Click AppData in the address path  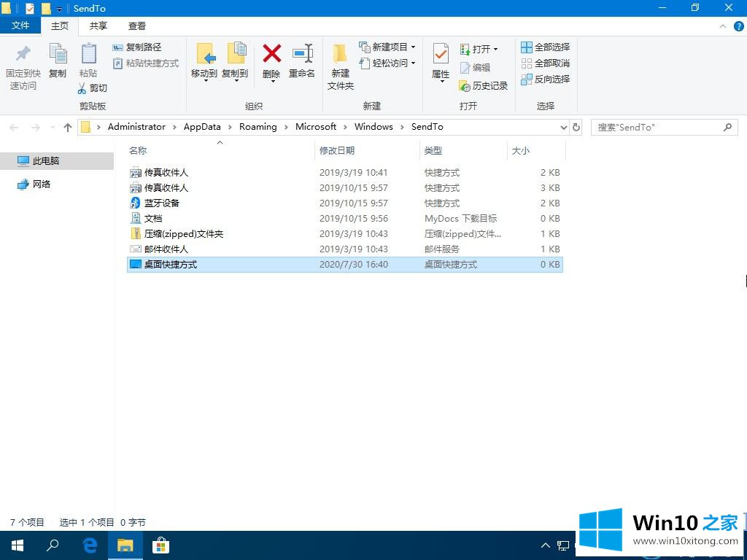tap(202, 127)
